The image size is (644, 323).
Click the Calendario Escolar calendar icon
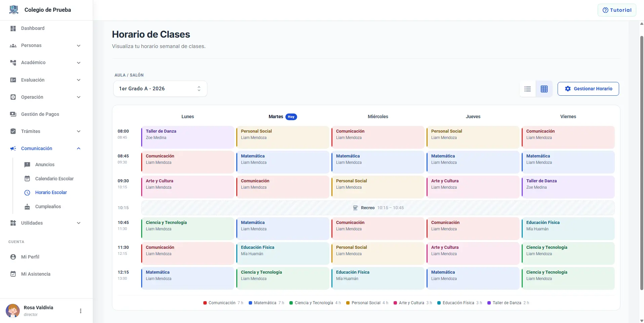27,179
